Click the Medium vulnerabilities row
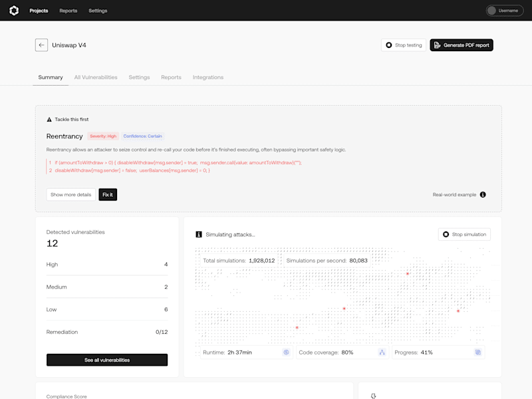Screen dimensions: 532x399 pos(107,287)
